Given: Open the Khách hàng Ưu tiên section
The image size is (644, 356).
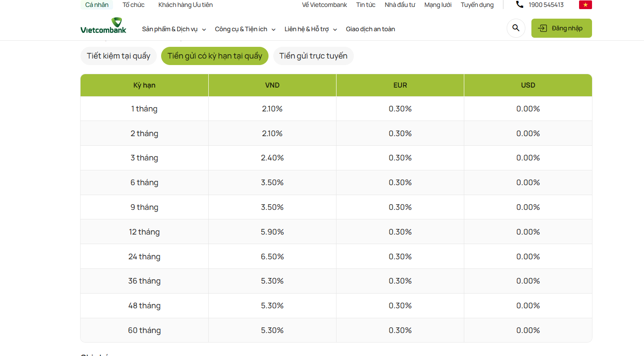Looking at the screenshot, I should [x=185, y=5].
